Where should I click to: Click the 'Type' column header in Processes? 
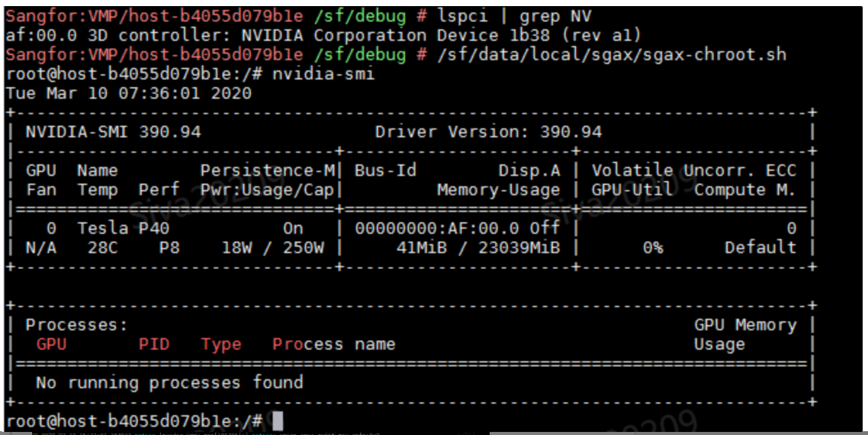click(221, 344)
